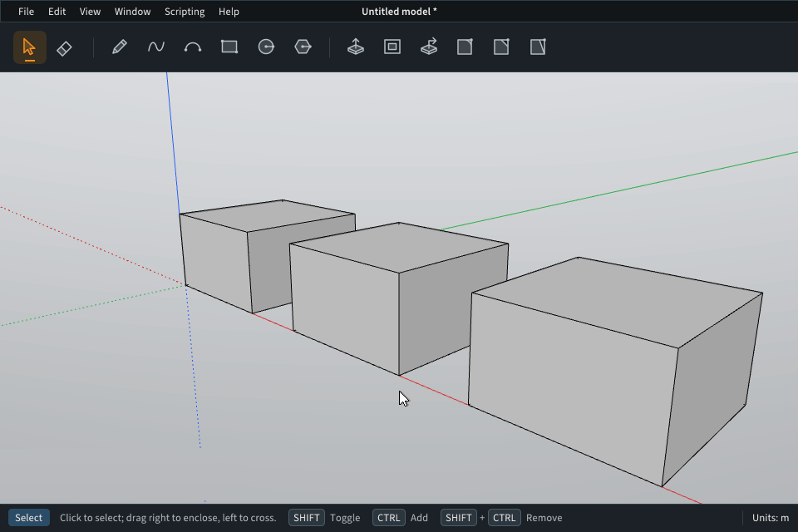This screenshot has width=798, height=532.
Task: Pick the Circle tool
Action: 266,47
